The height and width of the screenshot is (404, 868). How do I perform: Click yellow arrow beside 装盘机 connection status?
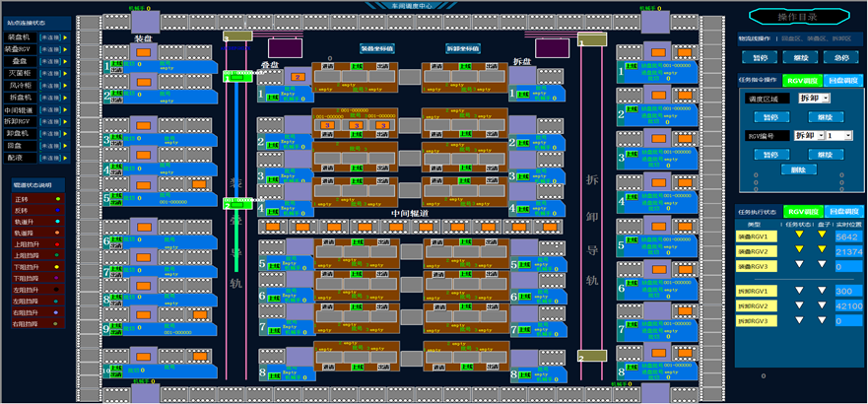pos(67,36)
